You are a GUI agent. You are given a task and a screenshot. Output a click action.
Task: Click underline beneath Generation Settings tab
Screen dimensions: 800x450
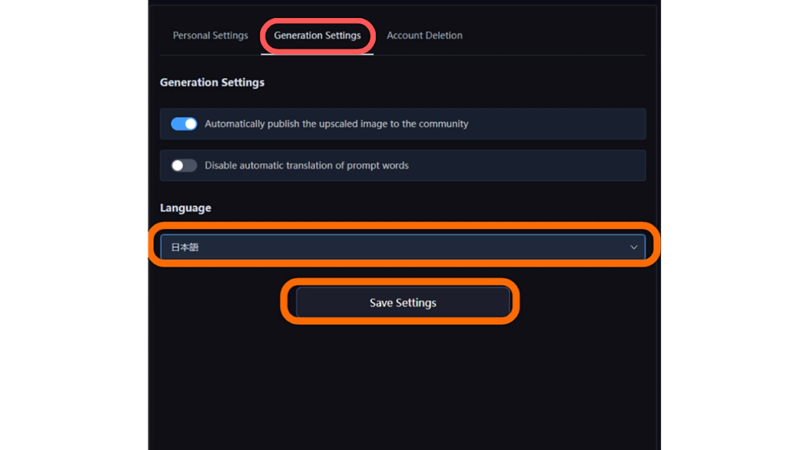(317, 54)
